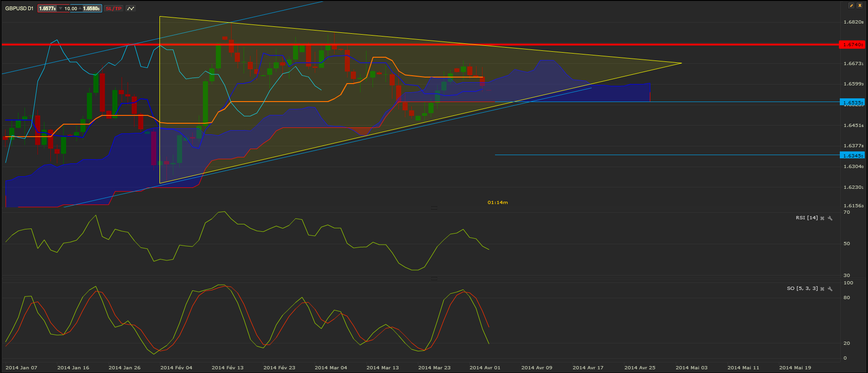The image size is (868, 373).
Task: Click the sell price 1.6577 button
Action: click(47, 8)
